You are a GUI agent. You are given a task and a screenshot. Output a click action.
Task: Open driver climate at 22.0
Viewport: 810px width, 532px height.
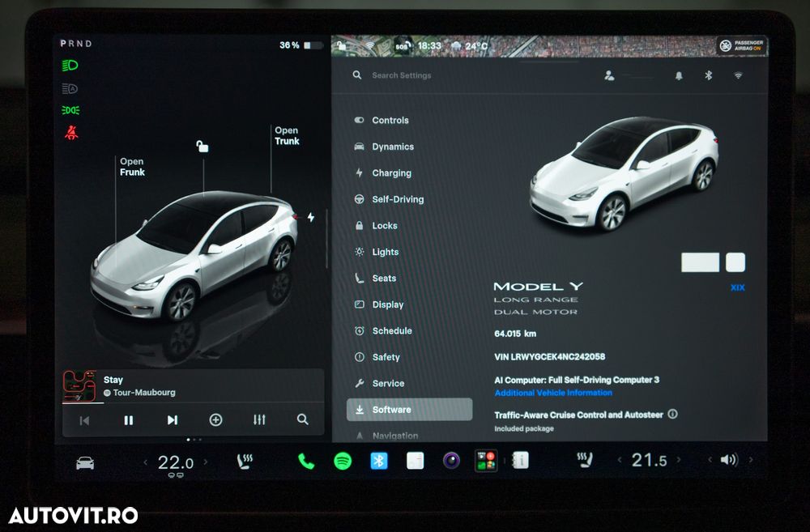[176, 463]
